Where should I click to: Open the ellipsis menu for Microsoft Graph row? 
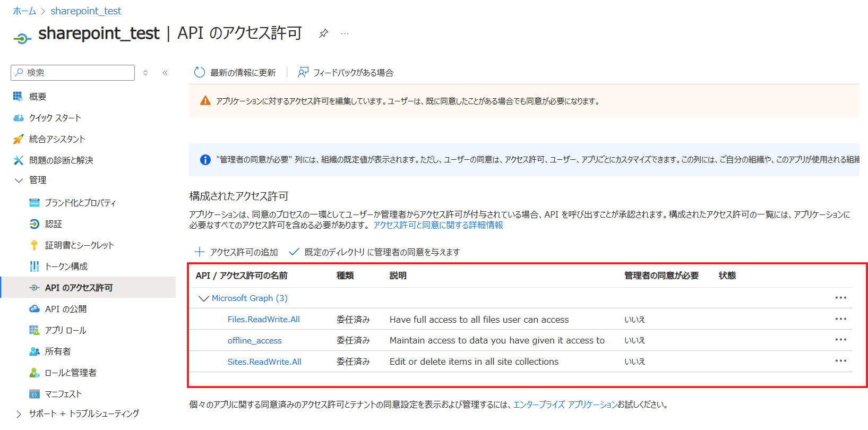(x=840, y=298)
